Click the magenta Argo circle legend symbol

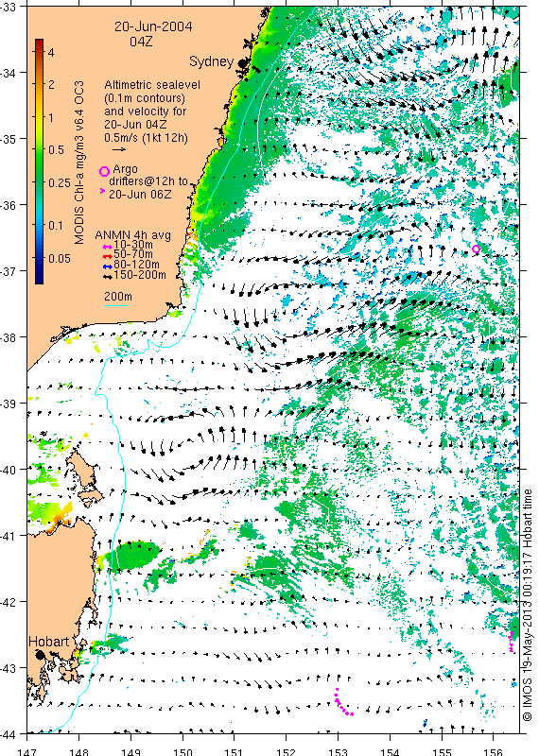coord(104,171)
